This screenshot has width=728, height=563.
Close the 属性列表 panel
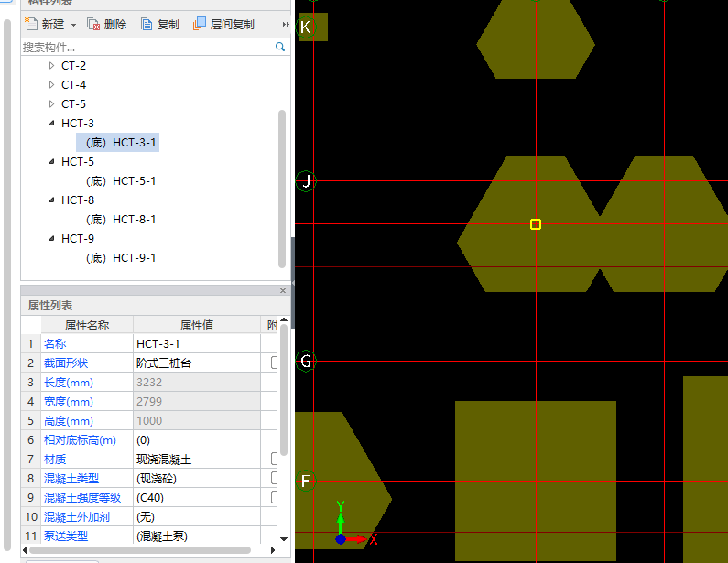[283, 290]
